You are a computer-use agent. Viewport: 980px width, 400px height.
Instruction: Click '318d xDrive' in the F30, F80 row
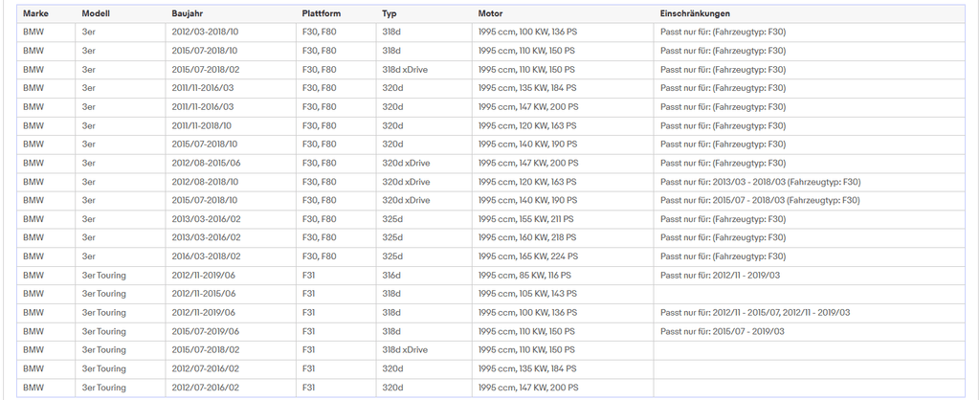(x=405, y=69)
